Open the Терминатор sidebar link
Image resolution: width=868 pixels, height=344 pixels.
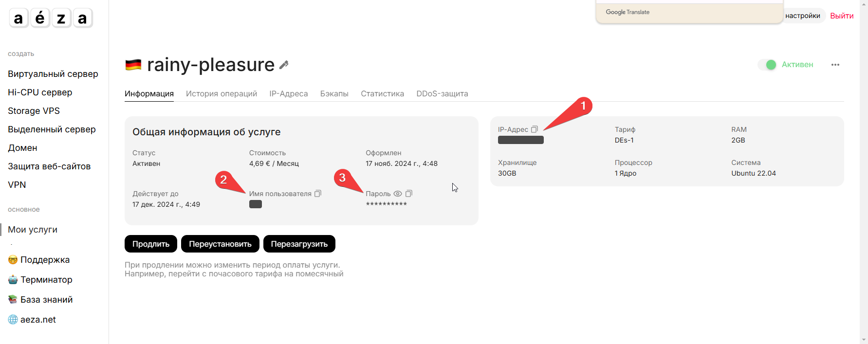click(x=46, y=280)
